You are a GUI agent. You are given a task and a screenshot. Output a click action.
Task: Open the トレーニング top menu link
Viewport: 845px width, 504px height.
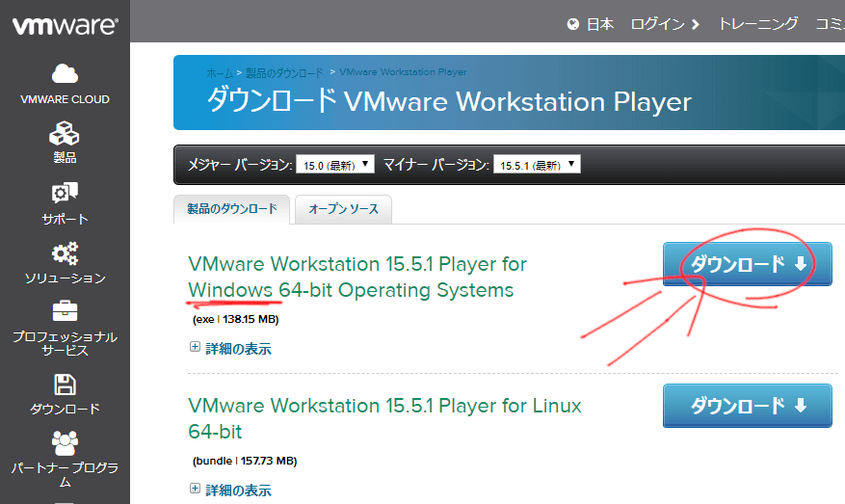pyautogui.click(x=758, y=24)
